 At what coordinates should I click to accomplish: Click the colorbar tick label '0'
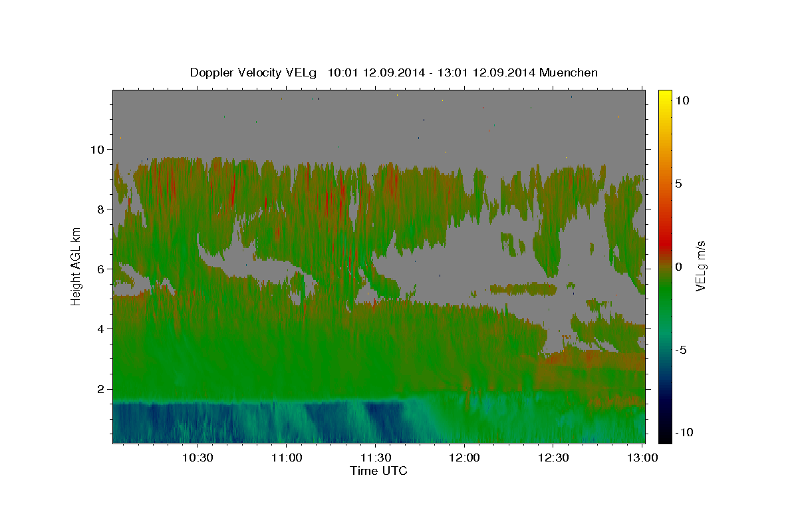tap(679, 267)
